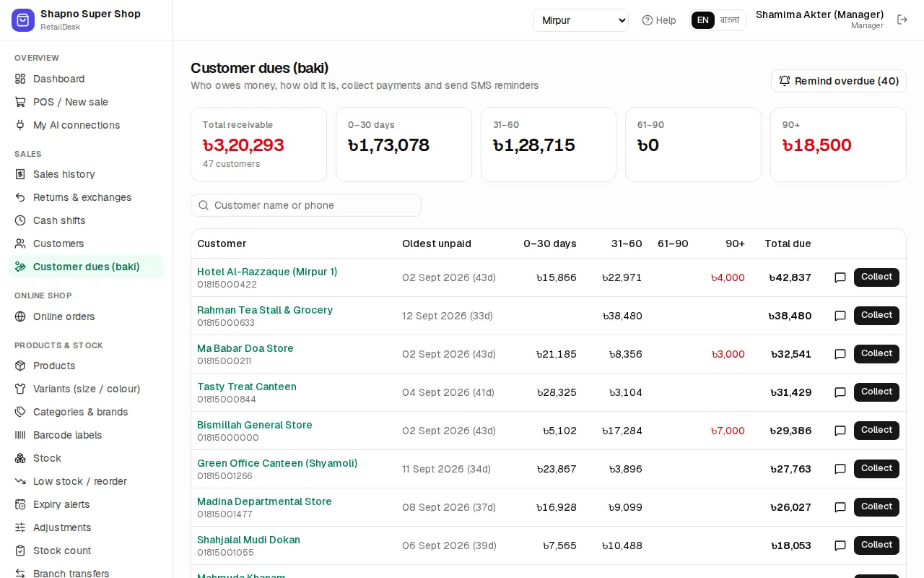The height and width of the screenshot is (578, 924).
Task: Switch the language to বাংলা
Action: [730, 20]
